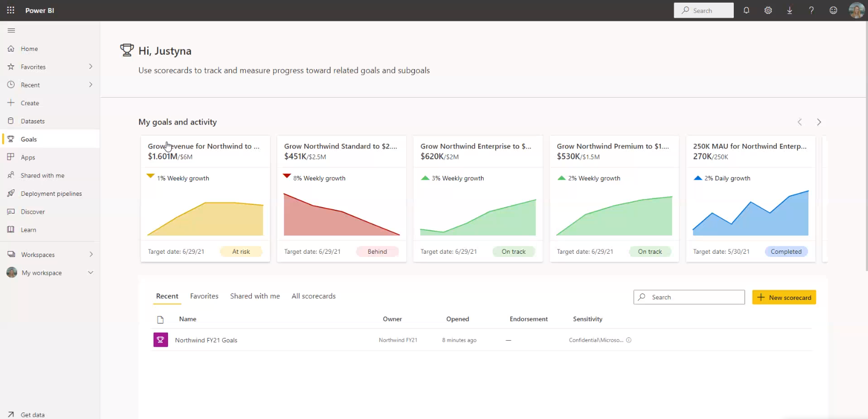Open feedback smiley icon
868x419 pixels.
click(x=833, y=10)
